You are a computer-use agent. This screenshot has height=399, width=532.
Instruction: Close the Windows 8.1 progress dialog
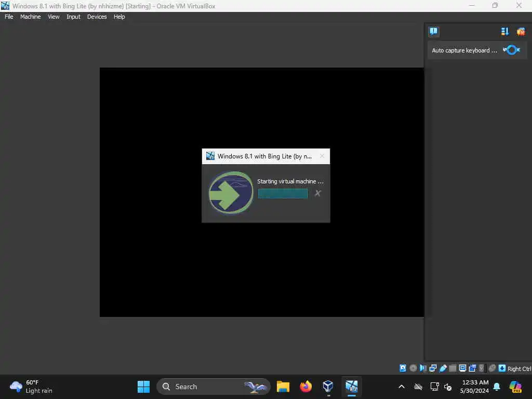point(322,156)
